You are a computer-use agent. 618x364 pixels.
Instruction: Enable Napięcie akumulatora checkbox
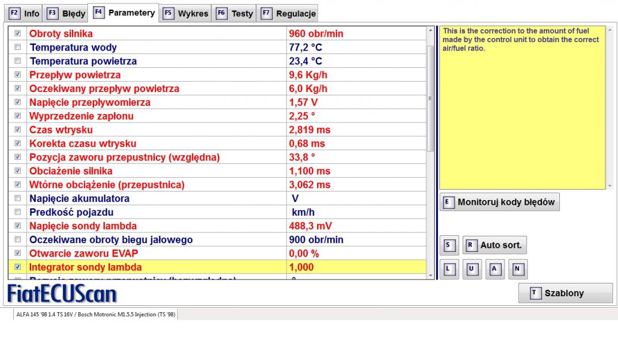(x=18, y=198)
